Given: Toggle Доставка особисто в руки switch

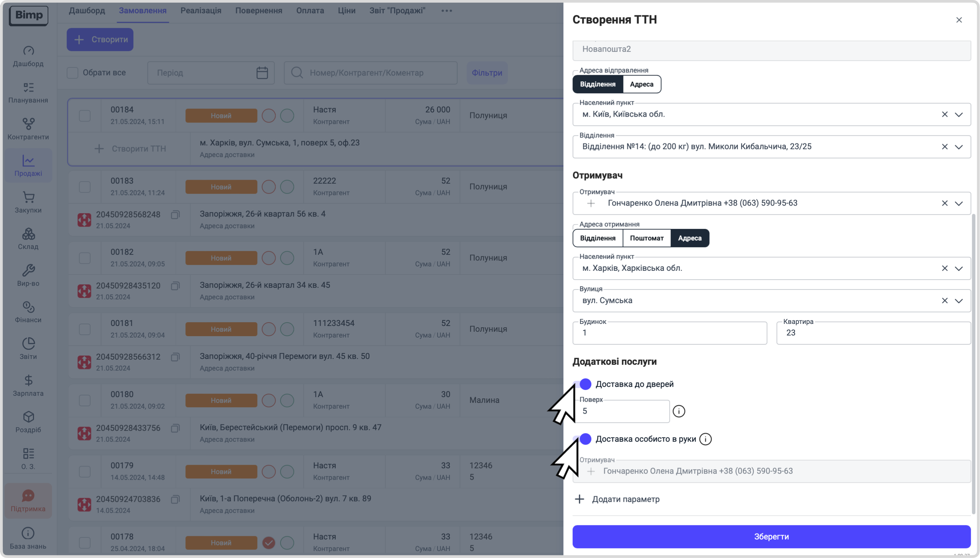Looking at the screenshot, I should pos(582,439).
